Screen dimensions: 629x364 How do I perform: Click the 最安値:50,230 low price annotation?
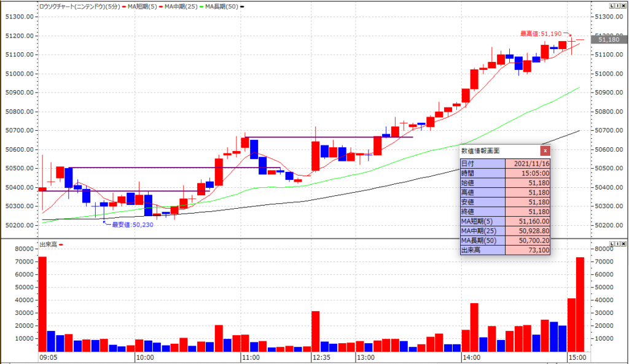point(132,225)
